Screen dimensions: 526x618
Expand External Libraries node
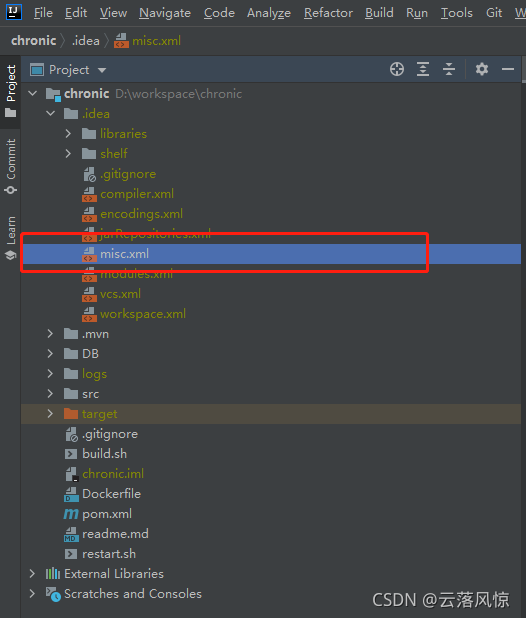pyautogui.click(x=32, y=574)
